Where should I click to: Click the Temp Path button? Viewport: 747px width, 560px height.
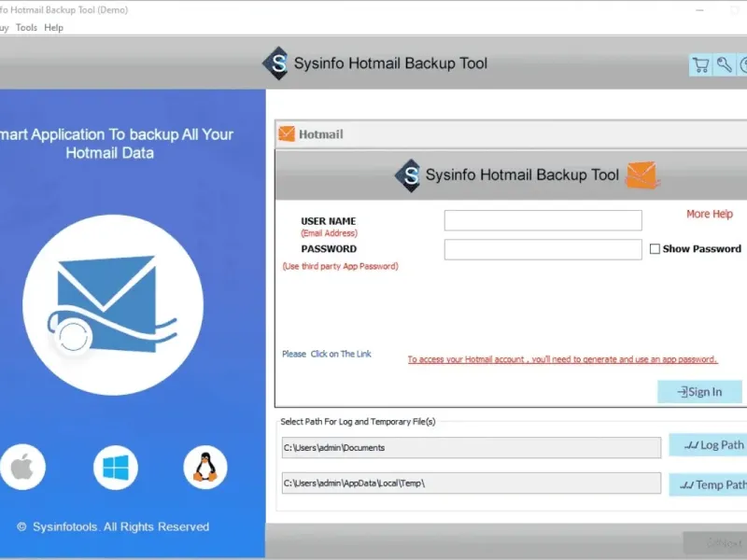tap(708, 484)
